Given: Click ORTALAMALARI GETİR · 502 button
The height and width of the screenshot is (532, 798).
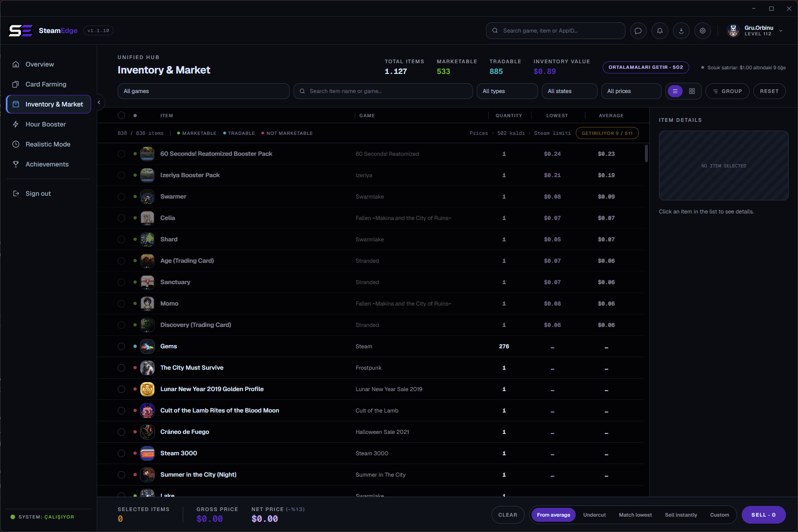Looking at the screenshot, I should point(646,67).
